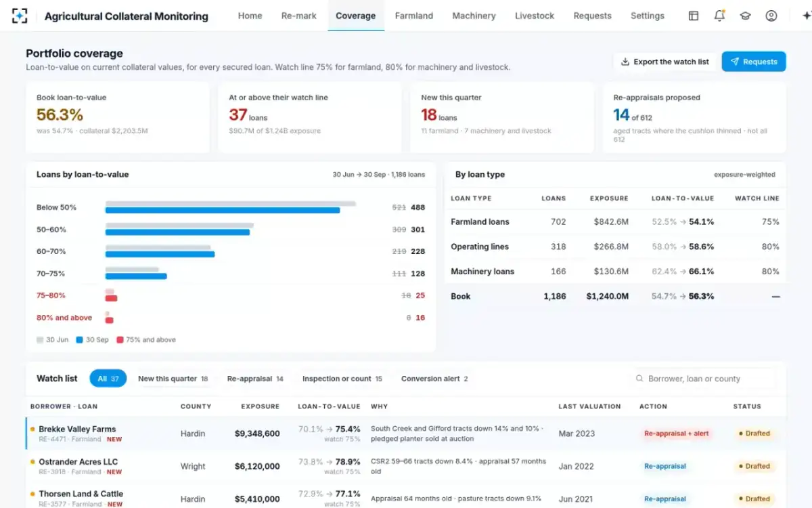Click the borrower, loan or county search field
This screenshot has width=812, height=508.
click(704, 379)
